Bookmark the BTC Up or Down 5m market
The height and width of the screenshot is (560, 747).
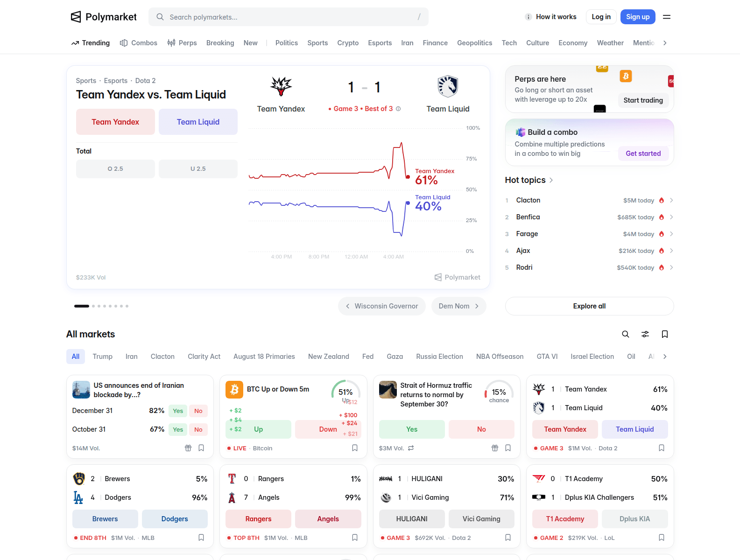point(355,448)
